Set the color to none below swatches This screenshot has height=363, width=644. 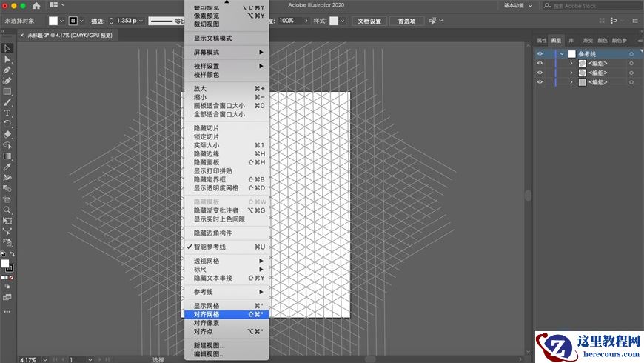tap(12, 278)
